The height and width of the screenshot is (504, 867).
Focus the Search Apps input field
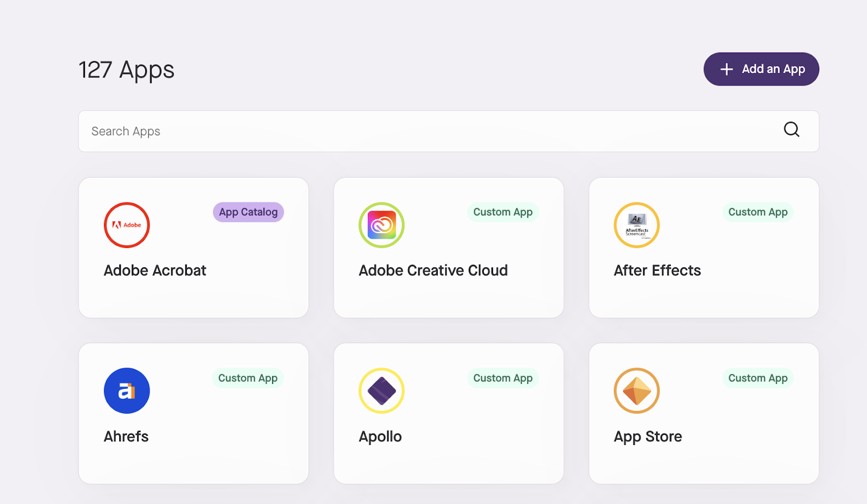pos(448,131)
